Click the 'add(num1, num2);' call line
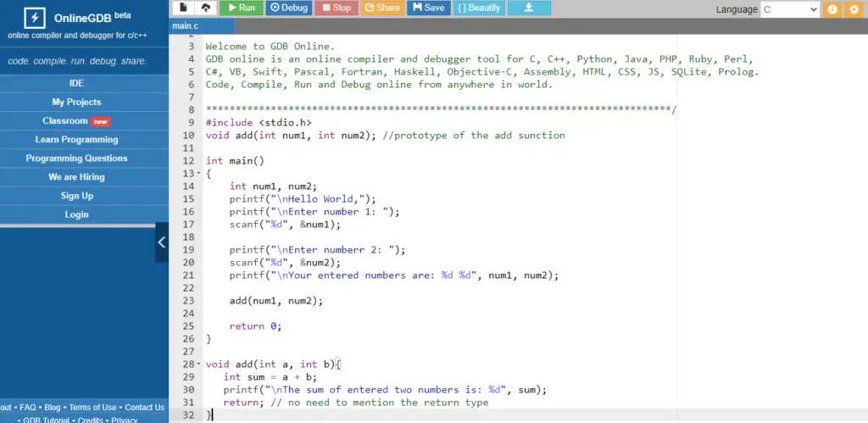Image resolution: width=868 pixels, height=423 pixels. pos(276,301)
